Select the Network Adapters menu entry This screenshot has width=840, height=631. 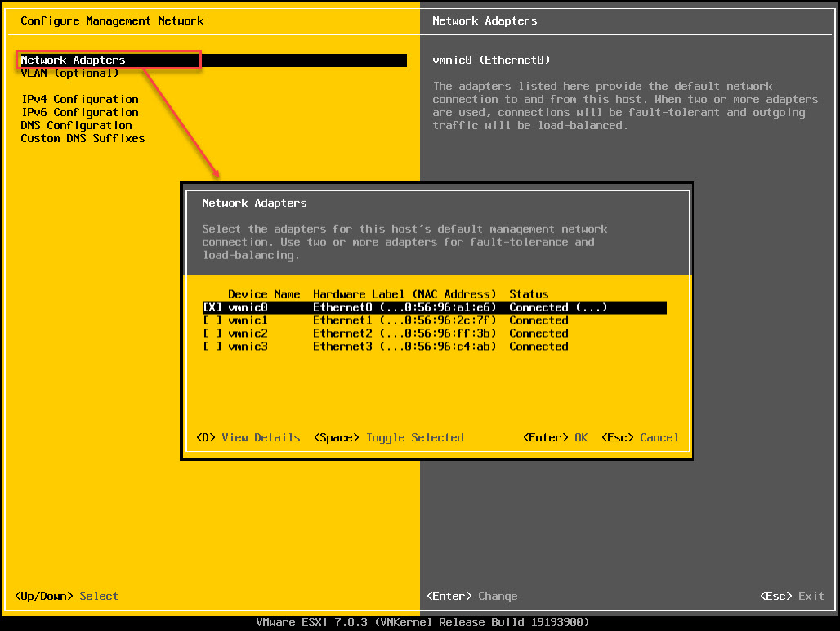click(x=213, y=60)
